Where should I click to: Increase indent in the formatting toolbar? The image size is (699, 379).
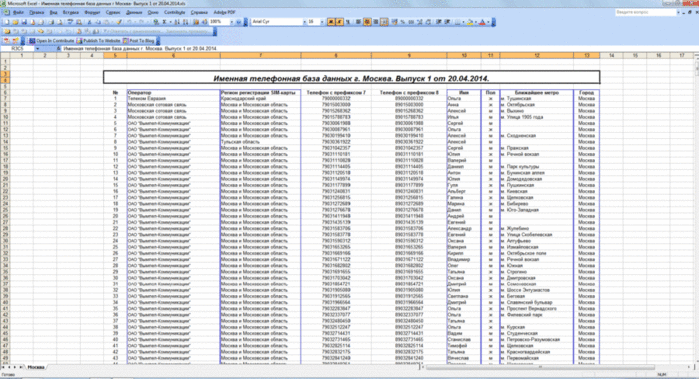[448, 22]
